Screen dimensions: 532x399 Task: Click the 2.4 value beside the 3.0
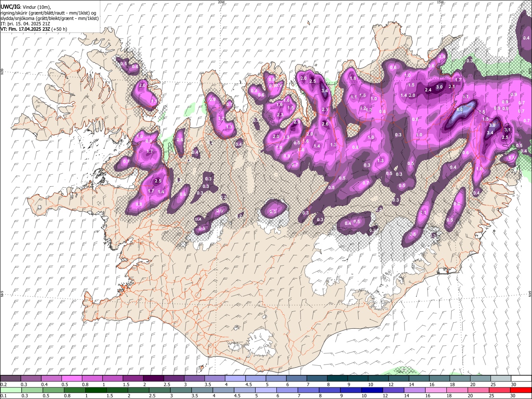pos(428,90)
